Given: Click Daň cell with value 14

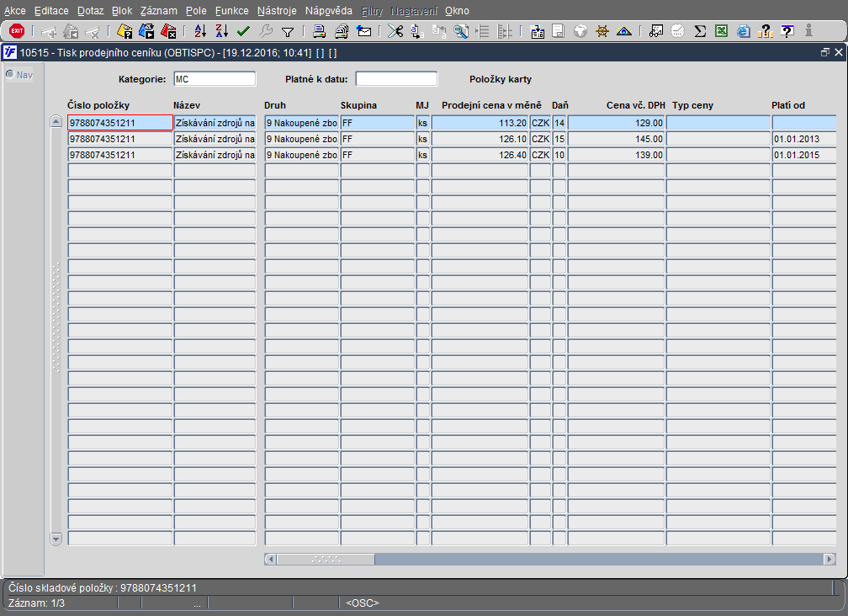Looking at the screenshot, I should coord(559,123).
